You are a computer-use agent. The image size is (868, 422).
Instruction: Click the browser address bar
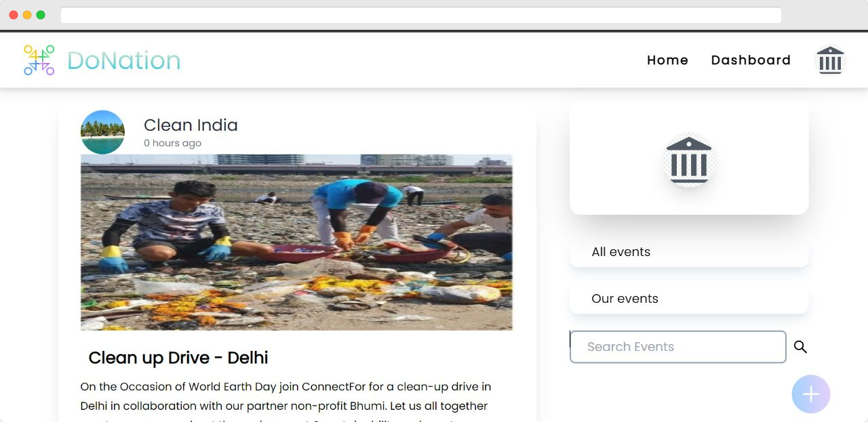[421, 15]
